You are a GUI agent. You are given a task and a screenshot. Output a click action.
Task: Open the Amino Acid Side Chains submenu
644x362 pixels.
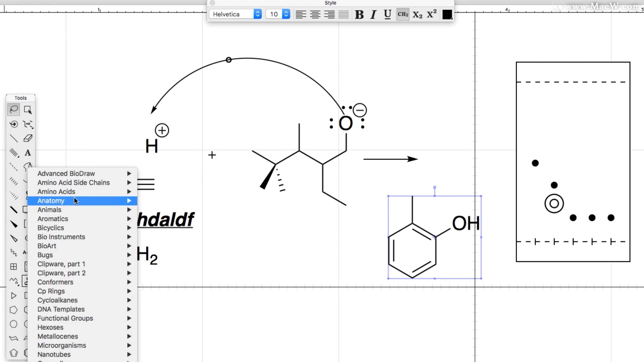(x=82, y=183)
